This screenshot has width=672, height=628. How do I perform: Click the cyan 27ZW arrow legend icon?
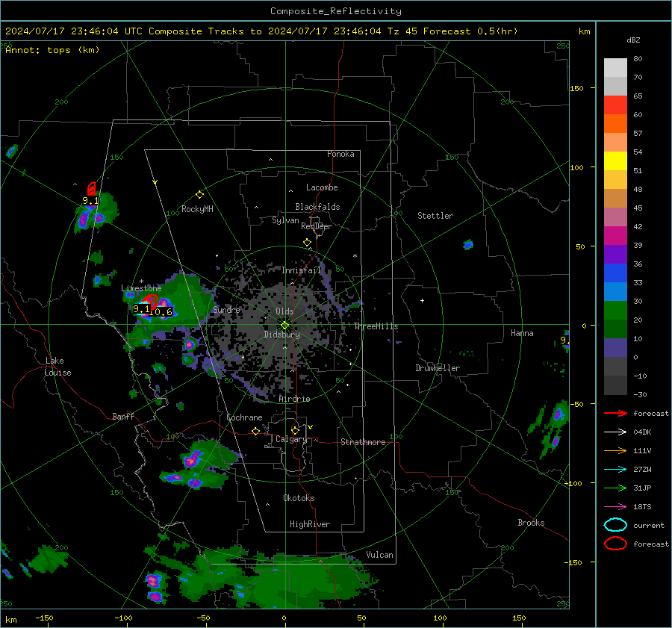(x=615, y=470)
